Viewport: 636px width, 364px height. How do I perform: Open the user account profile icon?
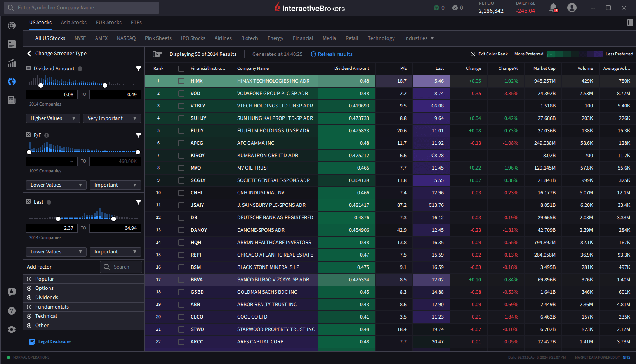tap(572, 8)
